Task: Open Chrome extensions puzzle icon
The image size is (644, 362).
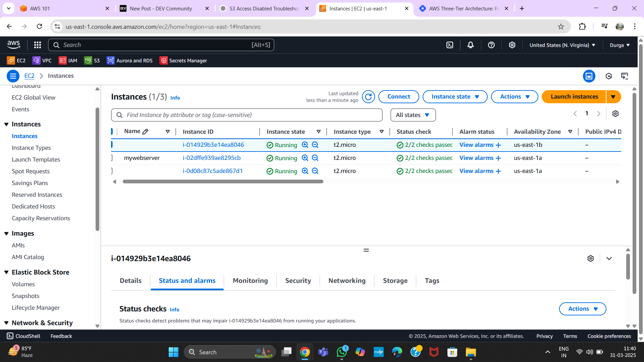Action: point(582,26)
